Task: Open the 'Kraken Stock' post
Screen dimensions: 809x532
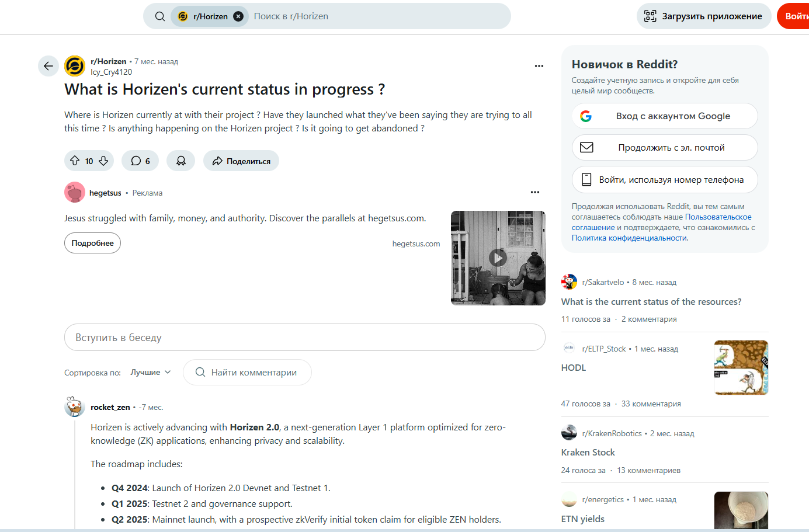Action: click(x=588, y=453)
